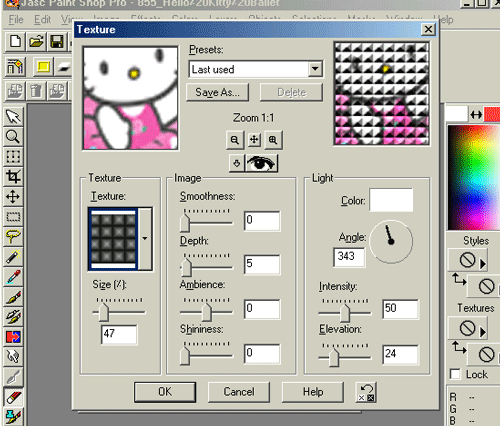Select the Zoom magnifier tool in toolbox

tap(13, 137)
